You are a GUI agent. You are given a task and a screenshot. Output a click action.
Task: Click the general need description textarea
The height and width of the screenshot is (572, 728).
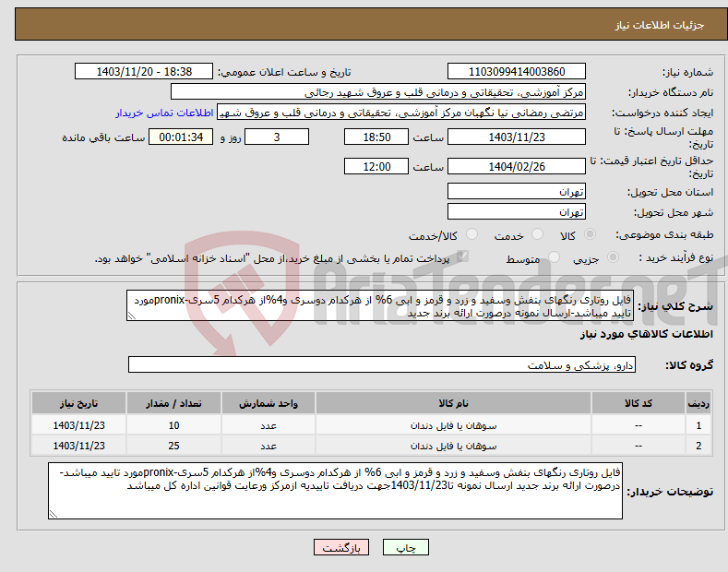[x=380, y=305]
